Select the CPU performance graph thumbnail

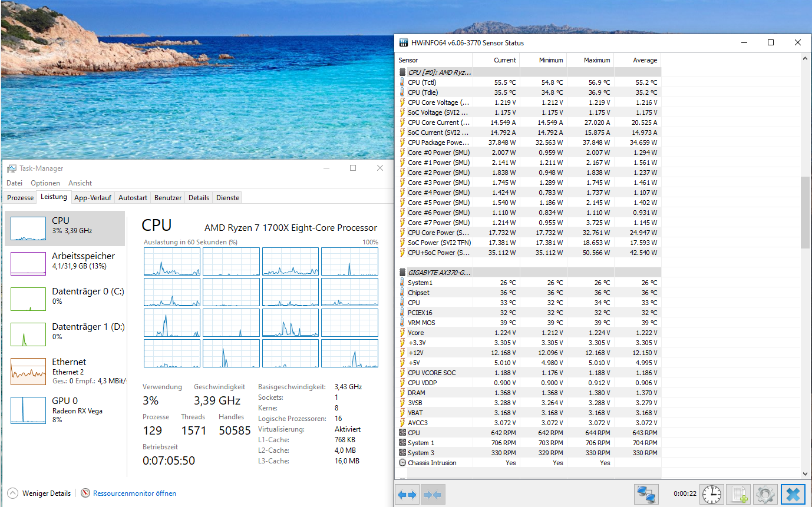click(x=28, y=228)
